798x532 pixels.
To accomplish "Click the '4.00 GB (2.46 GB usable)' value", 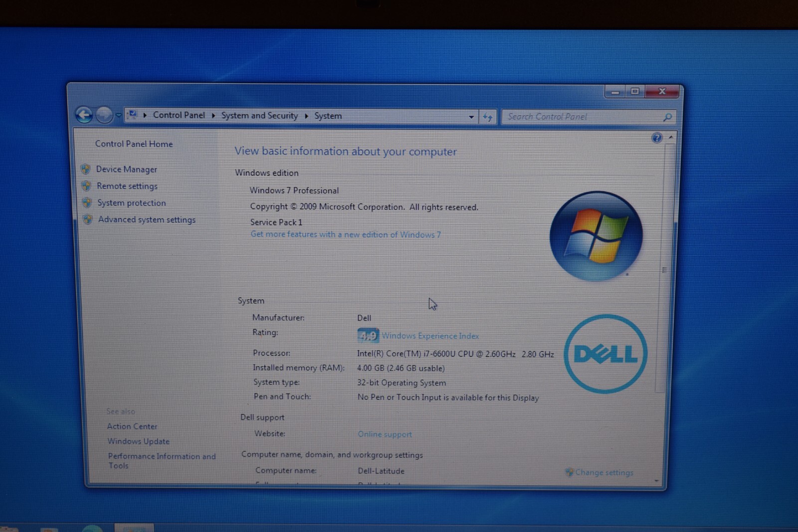I will 400,368.
